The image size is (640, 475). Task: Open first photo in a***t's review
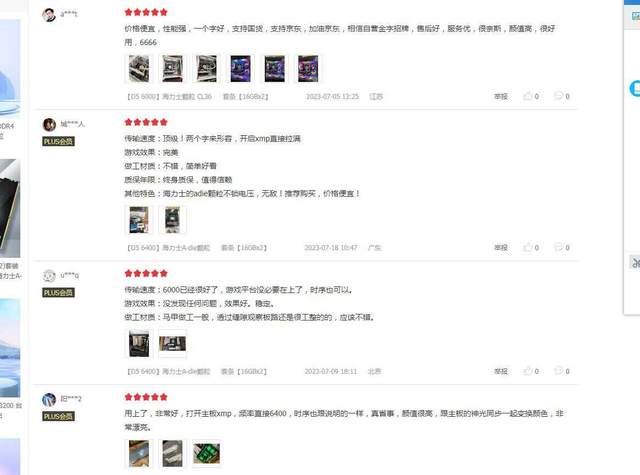139,69
